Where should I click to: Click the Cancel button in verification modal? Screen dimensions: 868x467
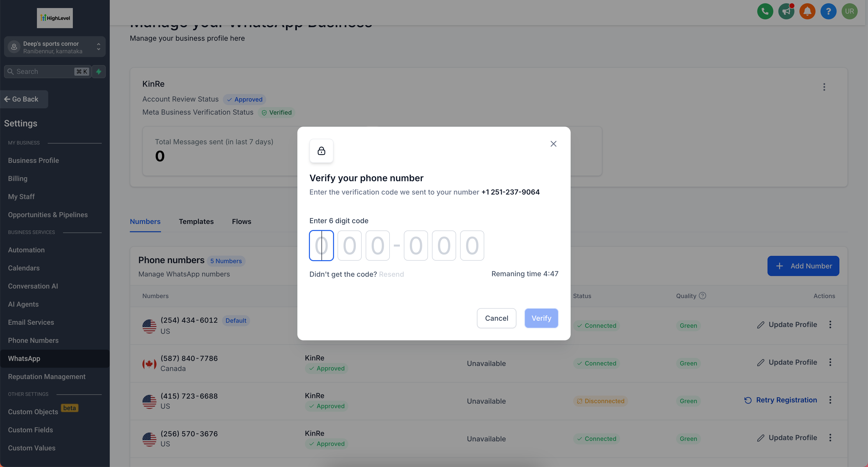click(496, 318)
